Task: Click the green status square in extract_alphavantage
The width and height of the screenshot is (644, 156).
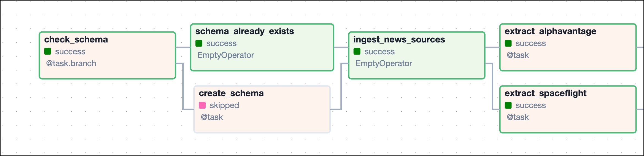Action: (508, 43)
